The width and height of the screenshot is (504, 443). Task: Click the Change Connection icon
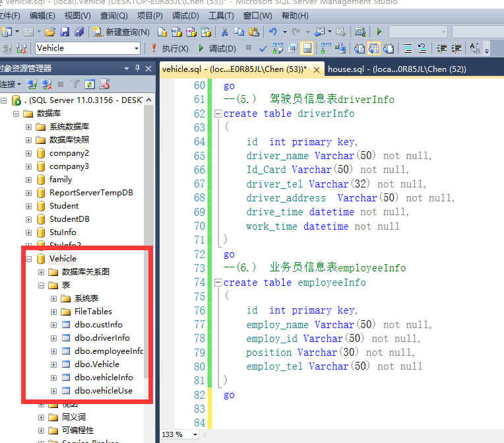point(21,49)
